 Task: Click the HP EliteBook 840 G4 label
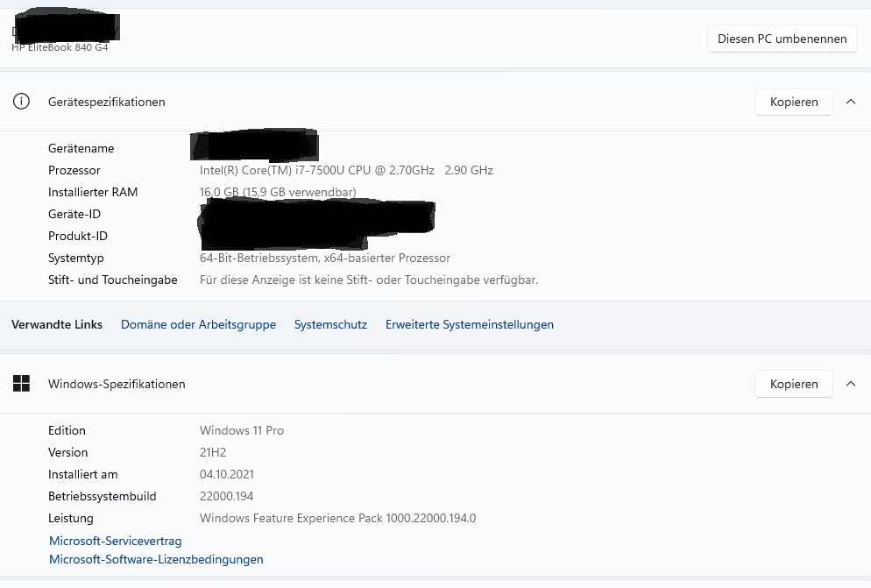point(60,48)
